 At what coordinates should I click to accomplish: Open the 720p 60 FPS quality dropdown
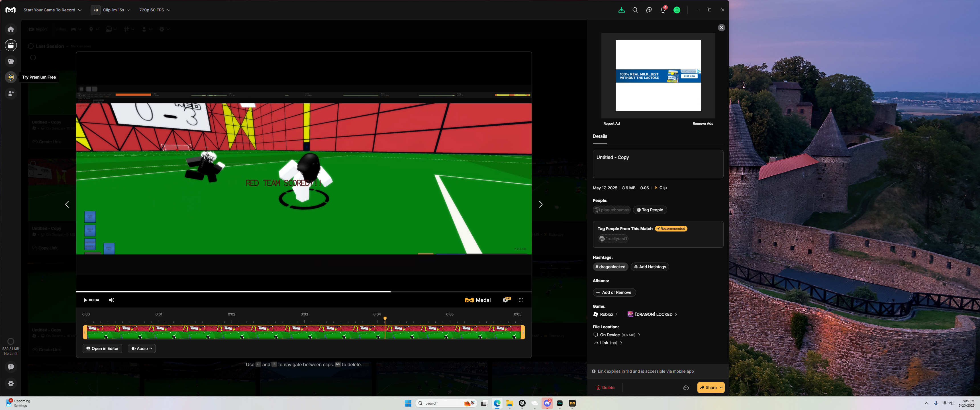tap(154, 10)
